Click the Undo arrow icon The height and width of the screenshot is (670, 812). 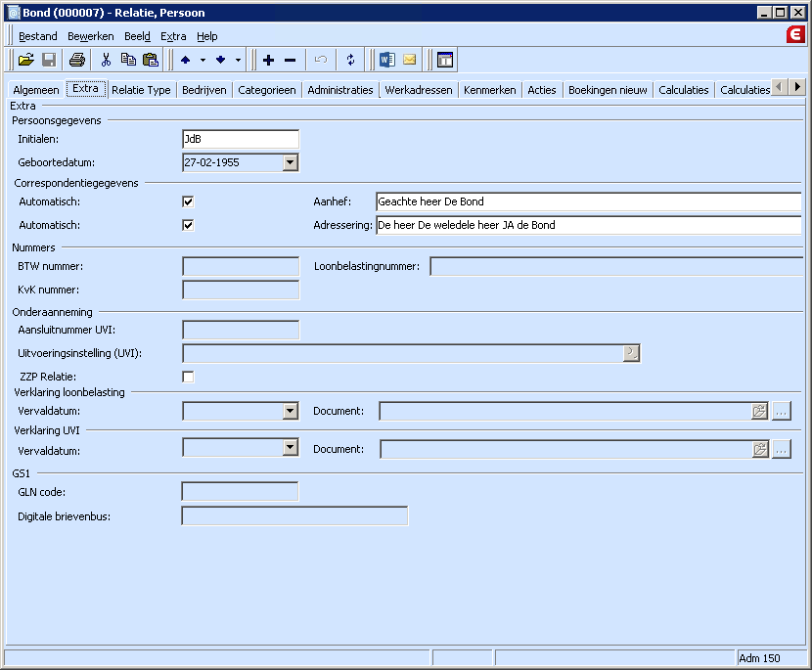pos(321,60)
